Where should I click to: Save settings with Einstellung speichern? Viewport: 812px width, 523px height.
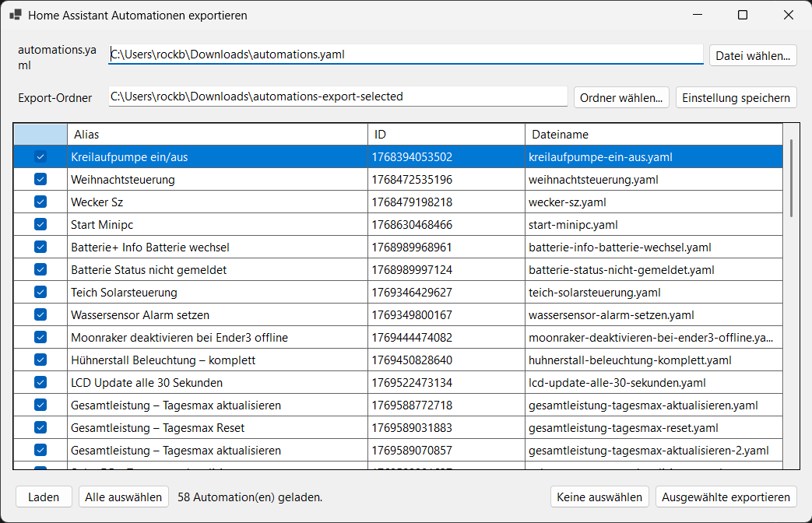pyautogui.click(x=736, y=97)
